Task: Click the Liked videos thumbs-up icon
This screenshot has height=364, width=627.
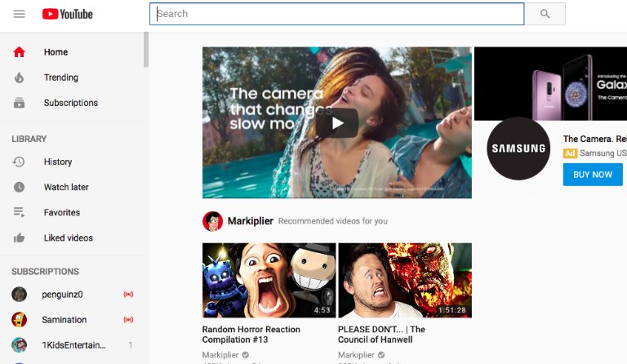Action: [x=20, y=238]
